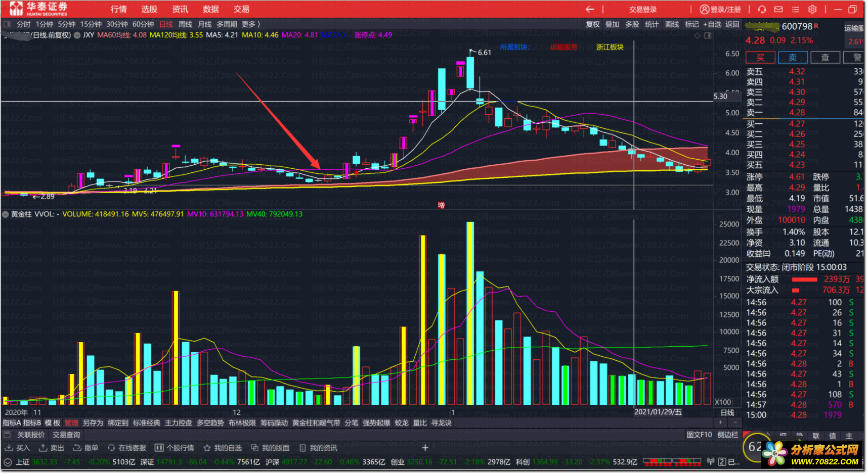Click the zoom-out minus below chart
868x474 pixels.
[735, 422]
